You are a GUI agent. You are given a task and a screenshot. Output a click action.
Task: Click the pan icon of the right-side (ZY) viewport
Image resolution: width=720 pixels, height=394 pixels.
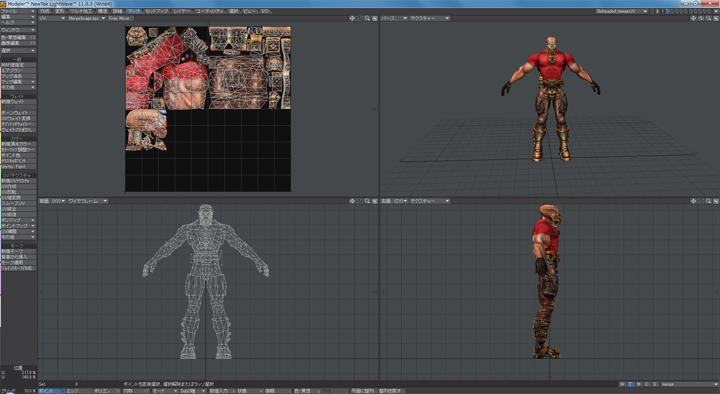pyautogui.click(x=693, y=201)
